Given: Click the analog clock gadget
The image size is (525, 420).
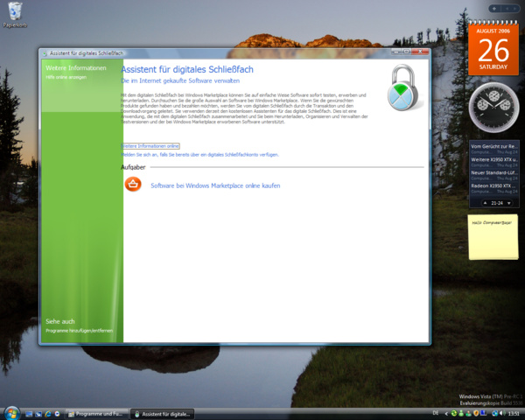Looking at the screenshot, I should 493,107.
